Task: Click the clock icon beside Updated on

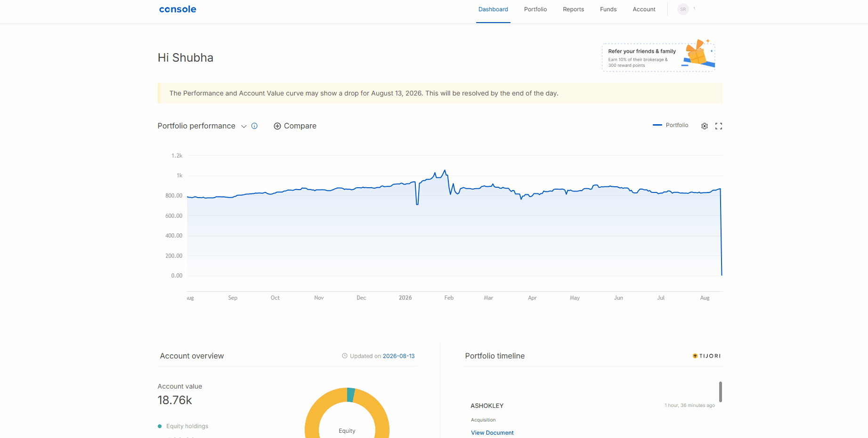Action: tap(345, 356)
